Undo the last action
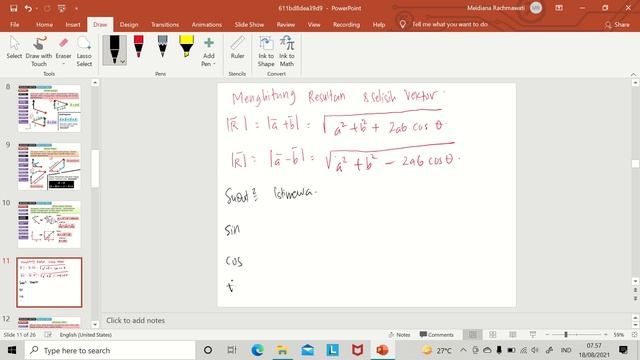This screenshot has width=640, height=360. click(x=28, y=8)
